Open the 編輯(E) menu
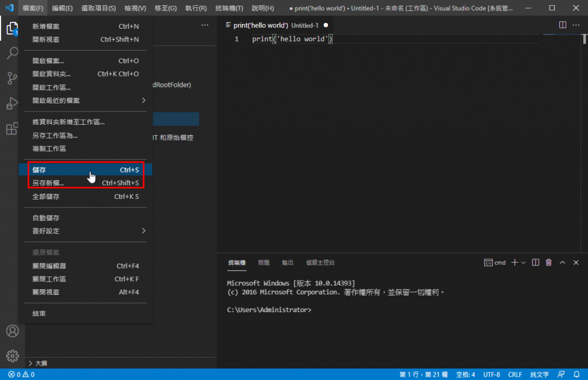The width and height of the screenshot is (588, 380). pos(62,8)
